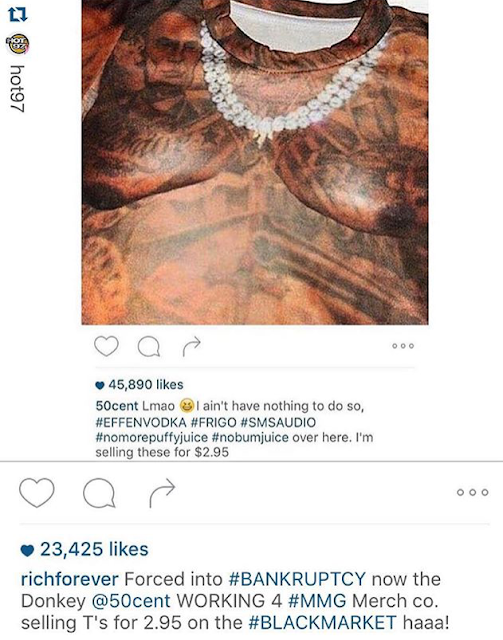Like the inner 50cent post with heart
Viewport: 503px width, 640px height.
(106, 346)
